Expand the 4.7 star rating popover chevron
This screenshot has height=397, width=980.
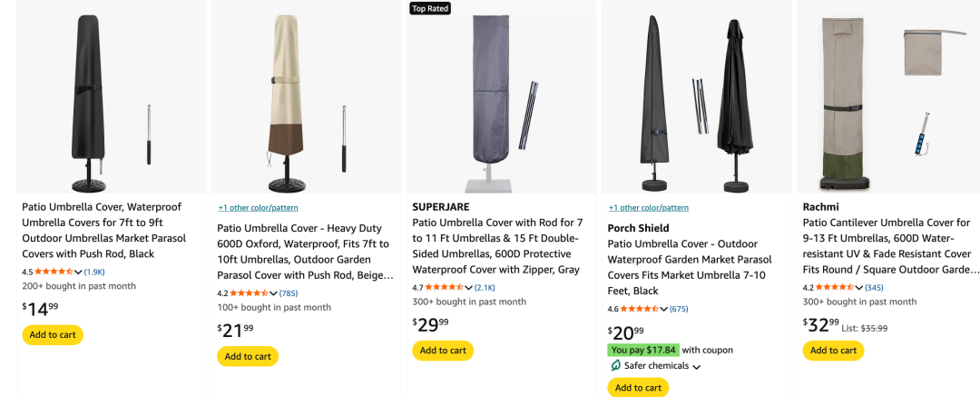click(x=468, y=287)
